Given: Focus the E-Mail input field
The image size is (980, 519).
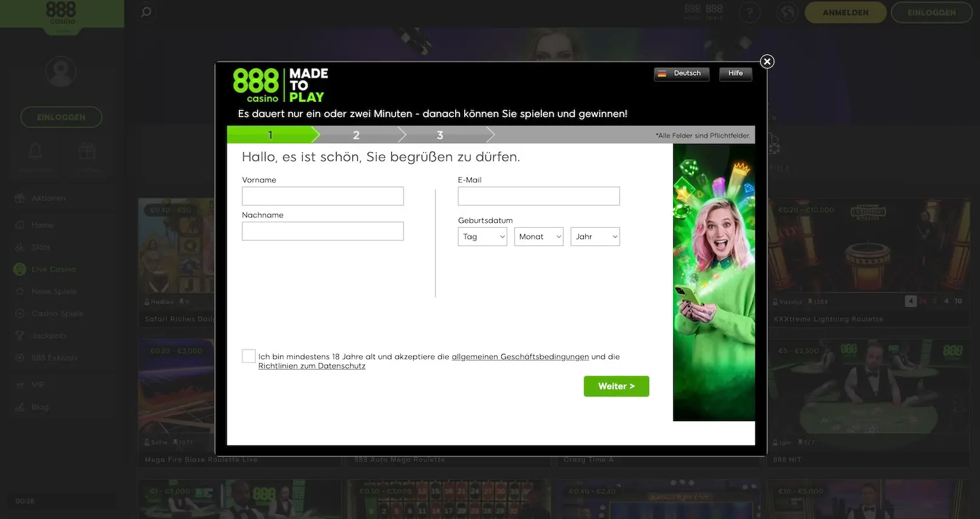Looking at the screenshot, I should click(538, 196).
